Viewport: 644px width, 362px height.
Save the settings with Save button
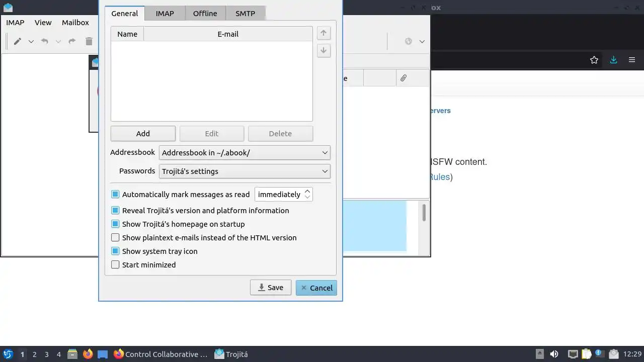(271, 288)
